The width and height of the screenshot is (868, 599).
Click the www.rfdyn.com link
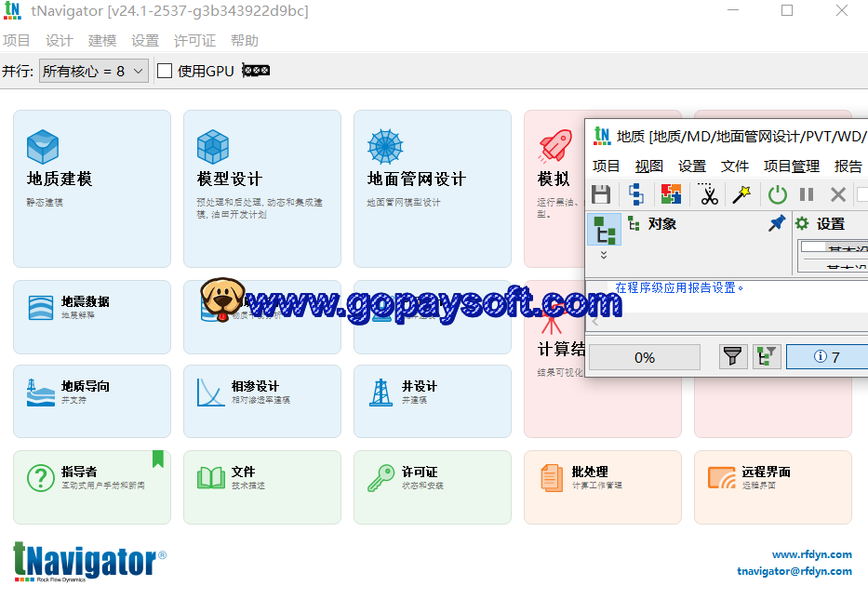[811, 554]
